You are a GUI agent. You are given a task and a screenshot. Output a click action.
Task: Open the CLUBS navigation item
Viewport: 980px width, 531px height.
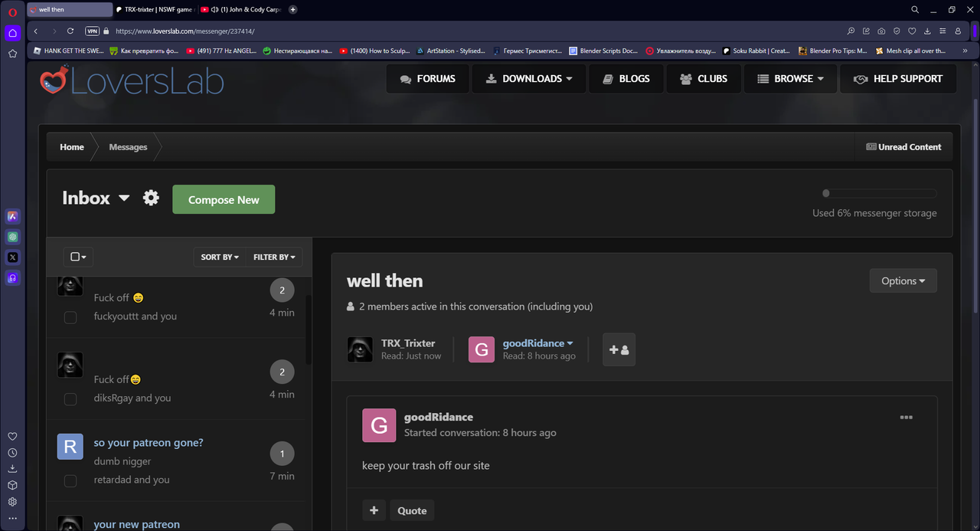point(703,78)
